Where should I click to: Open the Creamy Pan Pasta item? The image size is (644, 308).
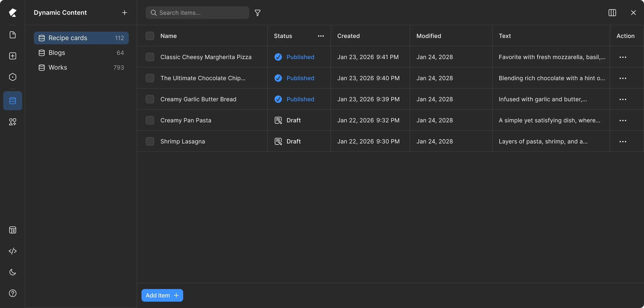tap(186, 120)
